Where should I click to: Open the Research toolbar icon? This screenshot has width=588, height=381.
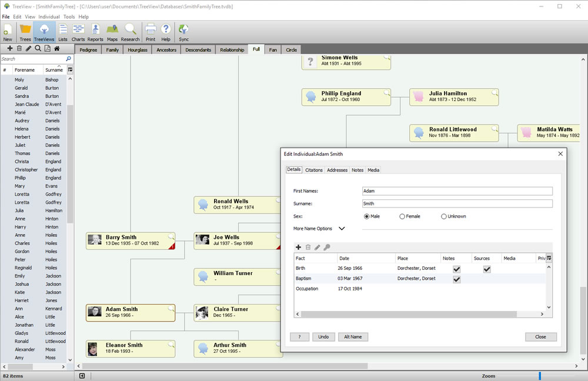coord(130,32)
